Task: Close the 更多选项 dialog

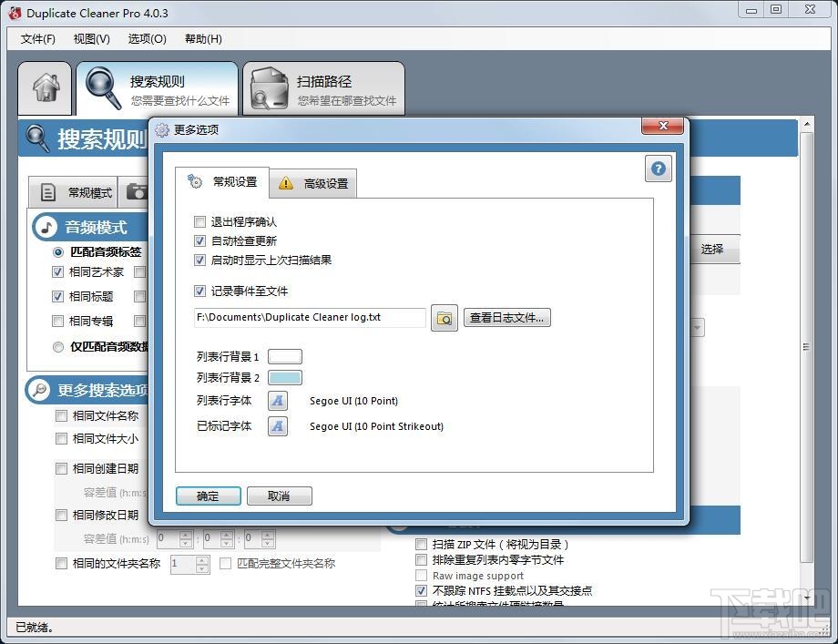Action: coord(663,126)
